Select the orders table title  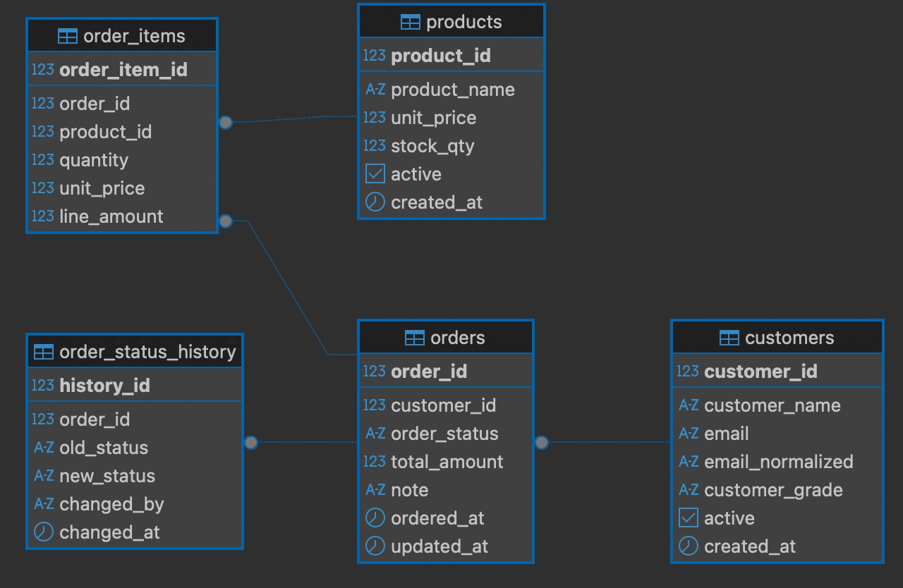[458, 338]
